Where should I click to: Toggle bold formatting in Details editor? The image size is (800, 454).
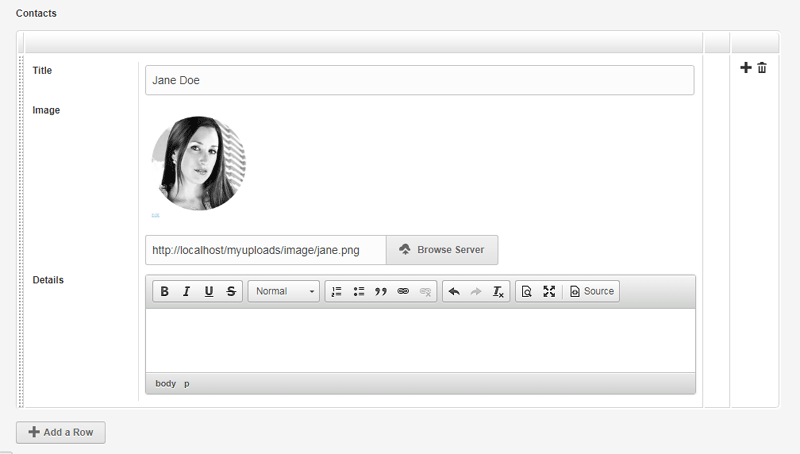164,291
